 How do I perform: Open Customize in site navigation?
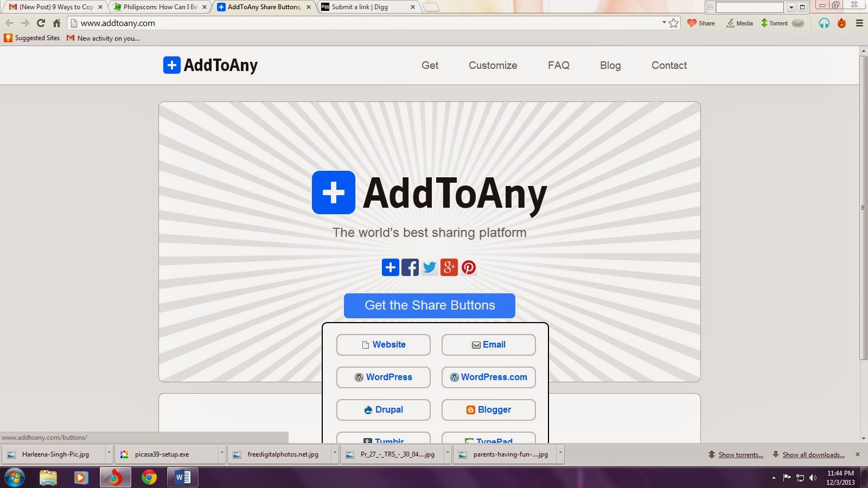[x=493, y=65]
